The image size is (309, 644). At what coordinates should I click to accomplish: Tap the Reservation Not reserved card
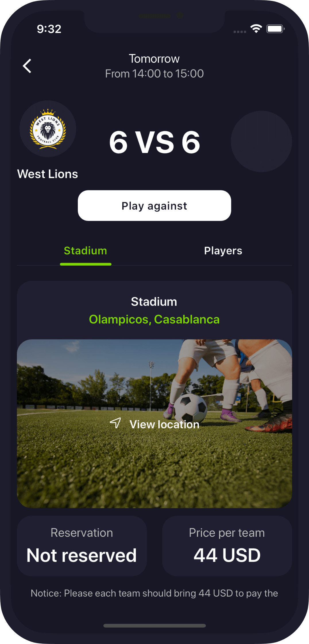[x=82, y=546]
